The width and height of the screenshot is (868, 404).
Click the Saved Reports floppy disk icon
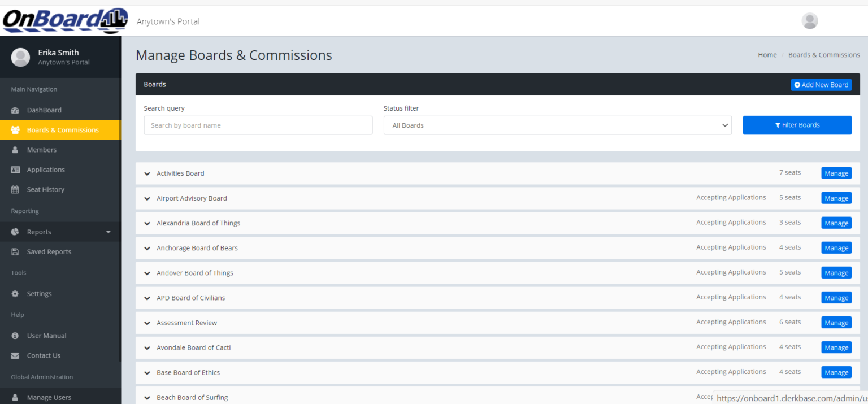pos(15,252)
